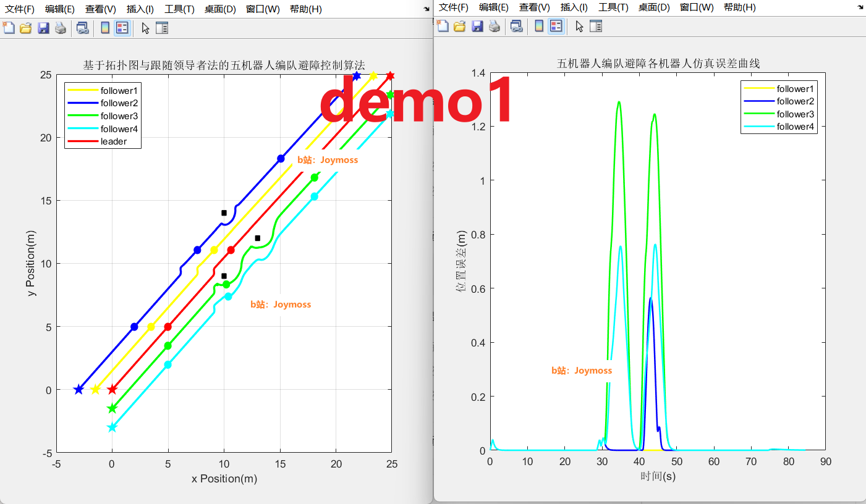This screenshot has width=866, height=504.
Task: Click New Figure icon in left window
Action: [x=9, y=28]
